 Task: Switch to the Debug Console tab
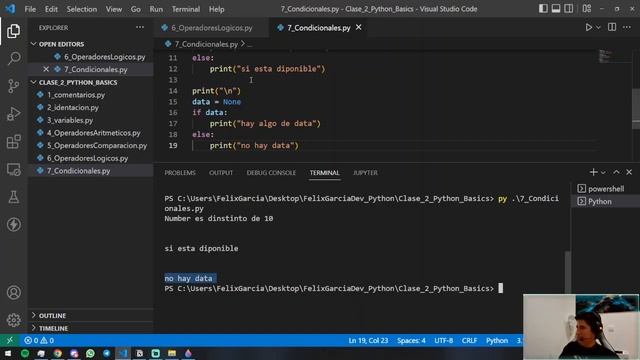pyautogui.click(x=271, y=173)
